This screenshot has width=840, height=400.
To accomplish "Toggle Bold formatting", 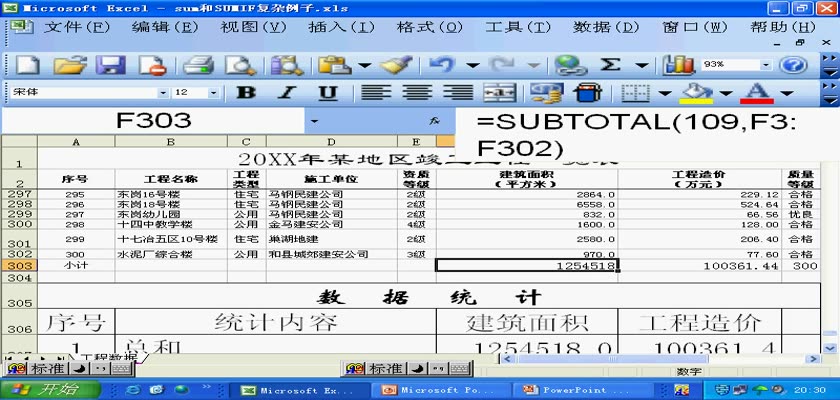I will 246,93.
